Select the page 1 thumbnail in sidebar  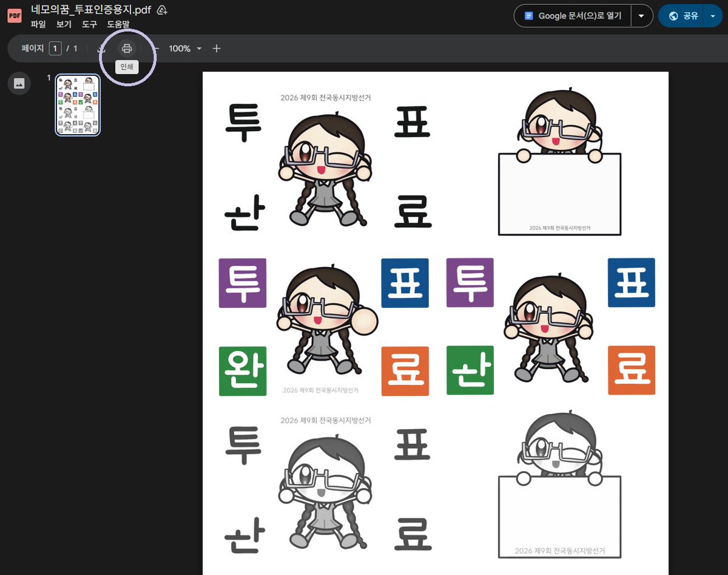(78, 105)
